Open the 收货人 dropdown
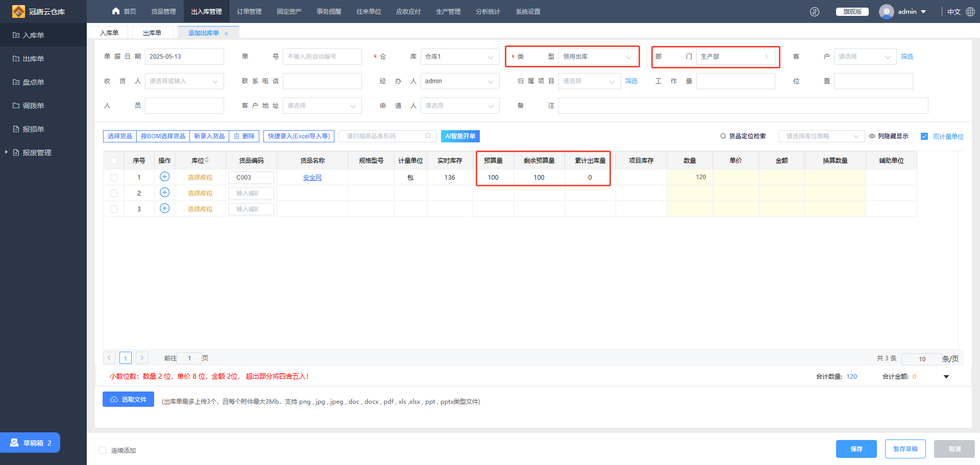The width and height of the screenshot is (980, 465). (x=184, y=81)
